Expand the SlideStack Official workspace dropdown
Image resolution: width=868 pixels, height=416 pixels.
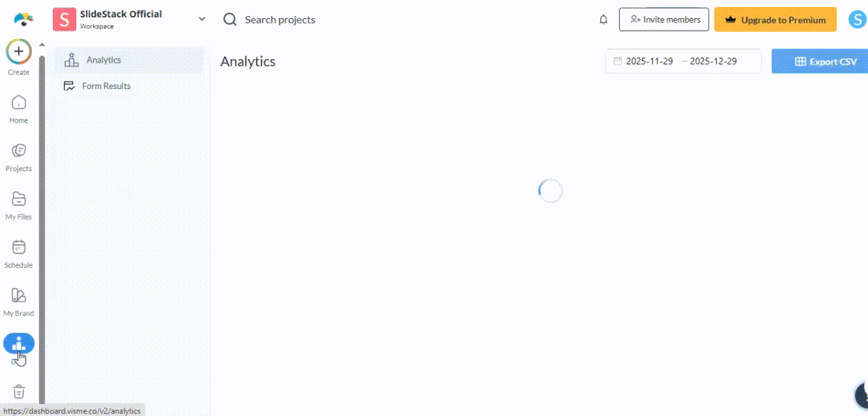[x=202, y=19]
